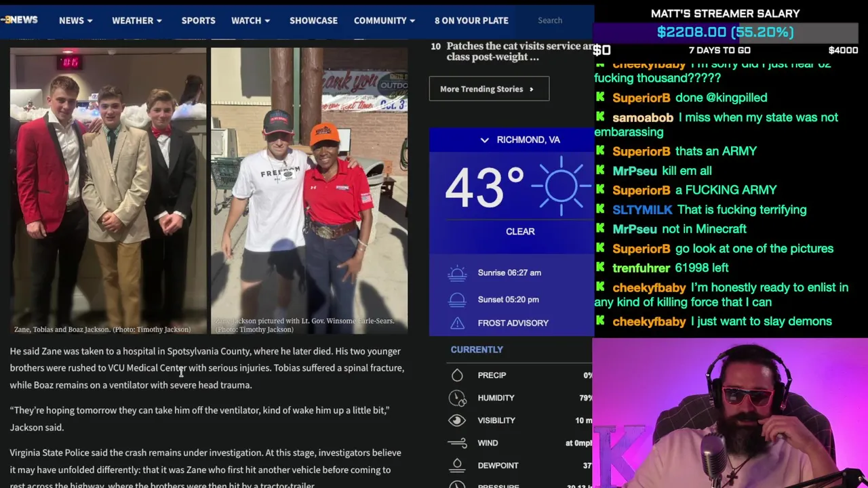The image size is (868, 488).
Task: Open the WEATHER dropdown menu
Action: (137, 20)
